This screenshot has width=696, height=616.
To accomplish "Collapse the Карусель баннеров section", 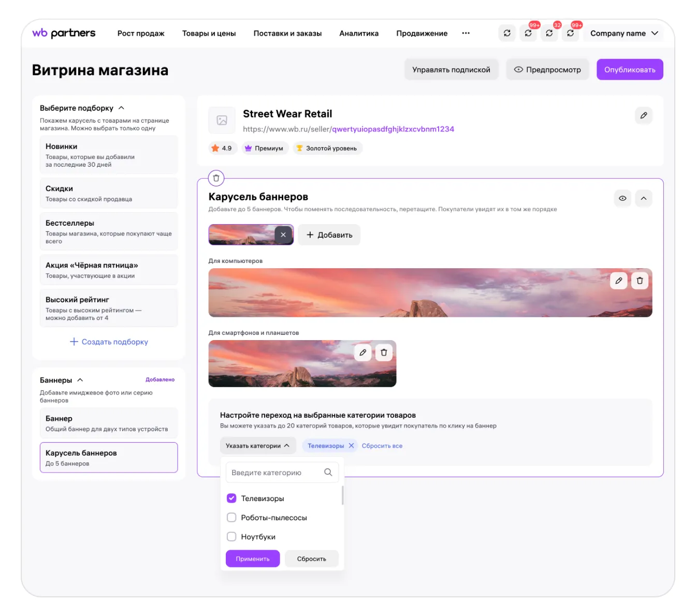I will (643, 198).
